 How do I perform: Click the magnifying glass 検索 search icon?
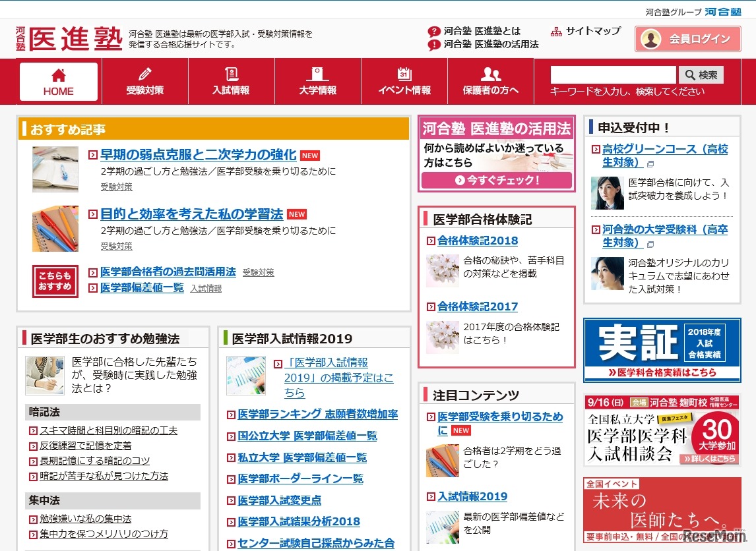[689, 74]
